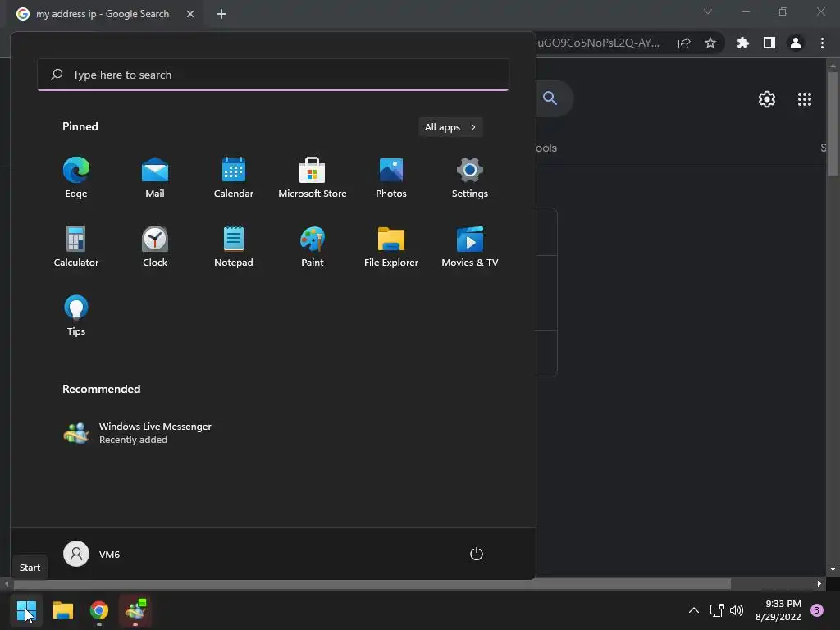The image size is (840, 630).
Task: Launch the Calculator app
Action: (x=76, y=246)
